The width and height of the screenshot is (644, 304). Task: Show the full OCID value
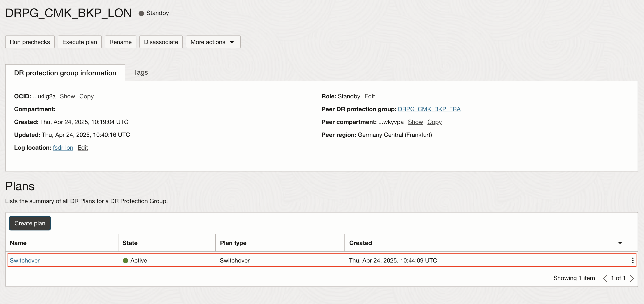point(67,96)
